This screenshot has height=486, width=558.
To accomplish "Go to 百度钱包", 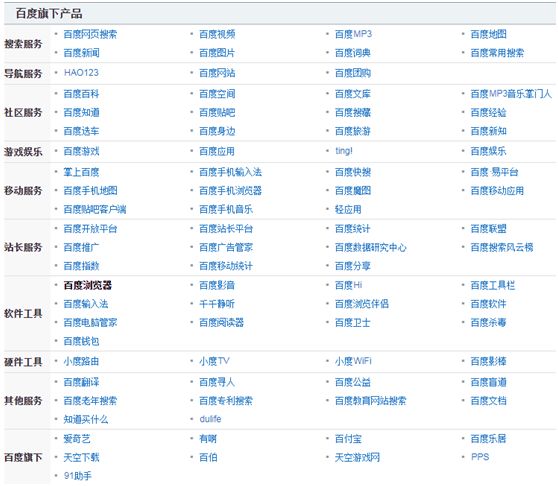I will (x=81, y=342).
